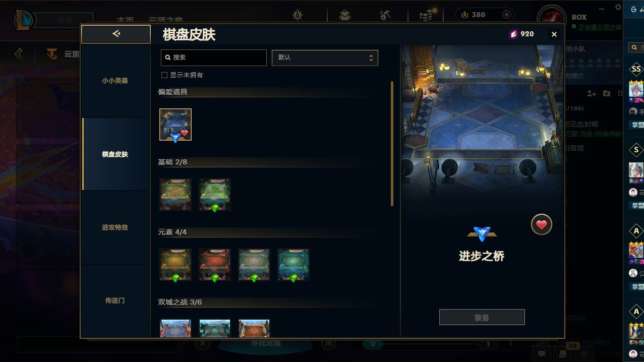
Task: Click the crafting hammer icon in top bar
Action: pos(385,15)
